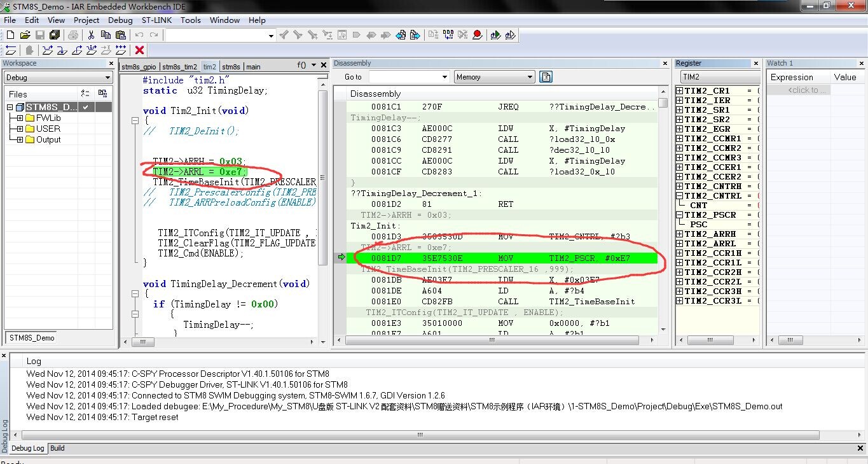
Task: Open the Debug configuration dropdown
Action: click(58, 78)
